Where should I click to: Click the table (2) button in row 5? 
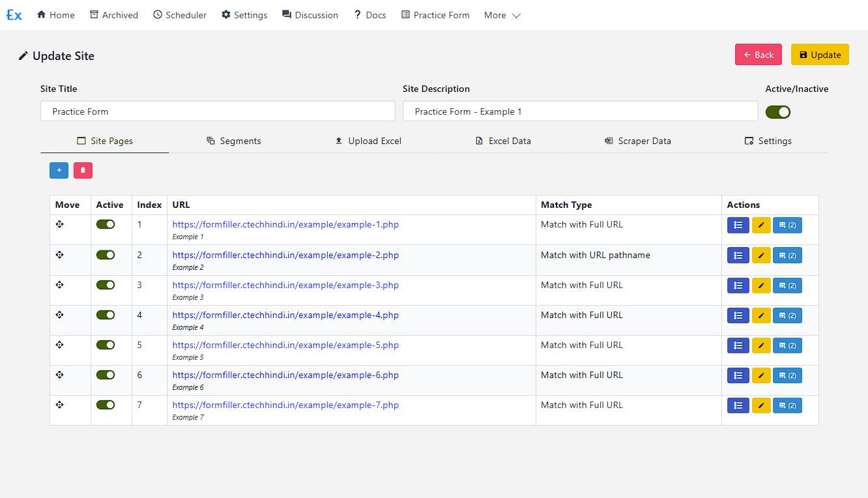787,345
